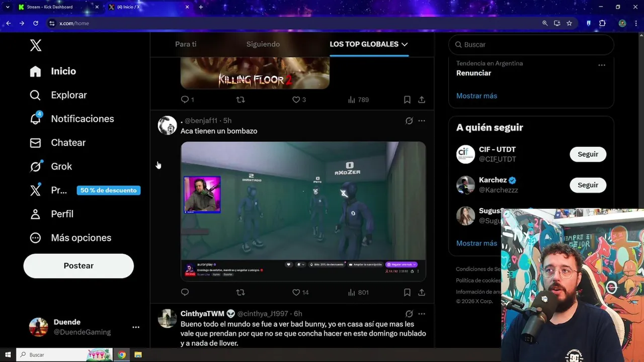The width and height of the screenshot is (644, 362).
Task: Bookmark the @benjaf11 post
Action: click(407, 292)
